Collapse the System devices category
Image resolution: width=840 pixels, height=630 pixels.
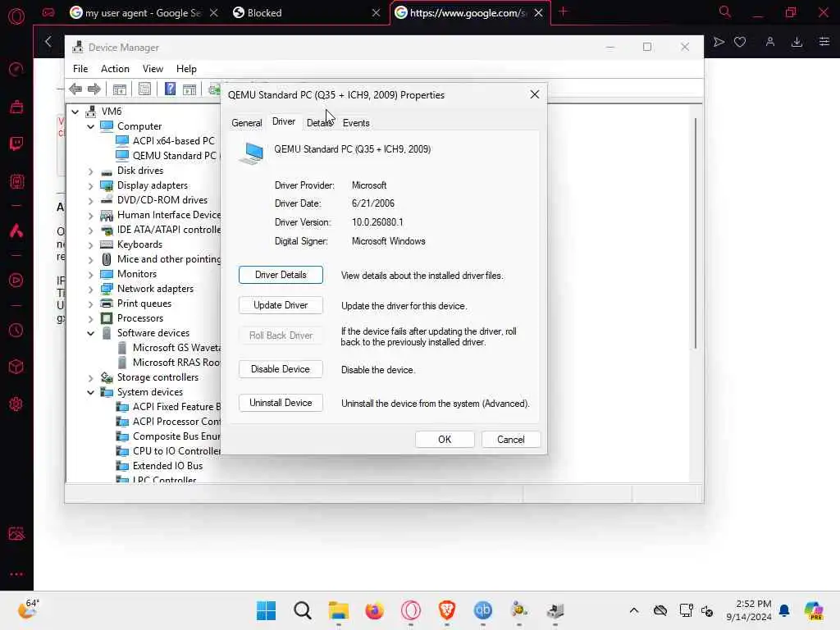click(90, 393)
